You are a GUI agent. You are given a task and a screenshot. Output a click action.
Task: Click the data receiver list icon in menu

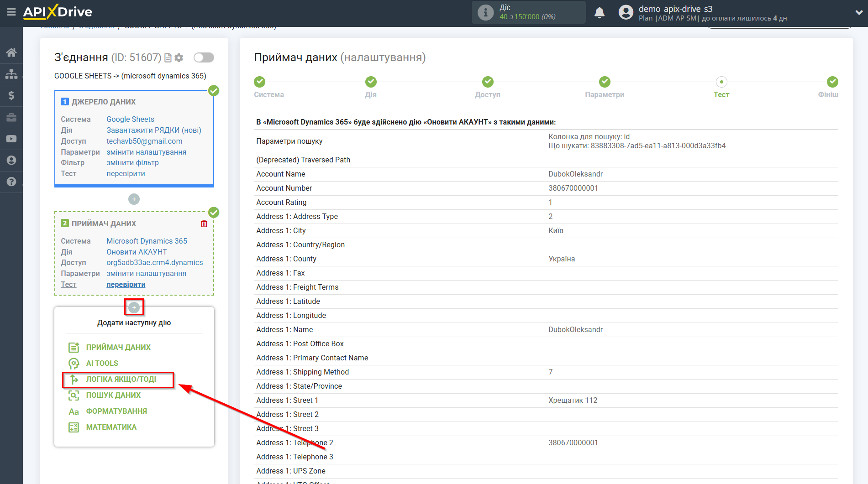click(x=74, y=348)
